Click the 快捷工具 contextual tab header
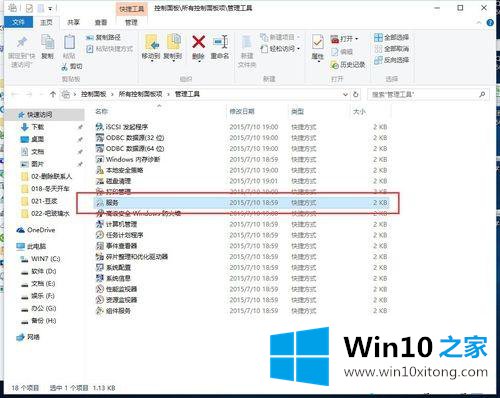 click(x=131, y=9)
